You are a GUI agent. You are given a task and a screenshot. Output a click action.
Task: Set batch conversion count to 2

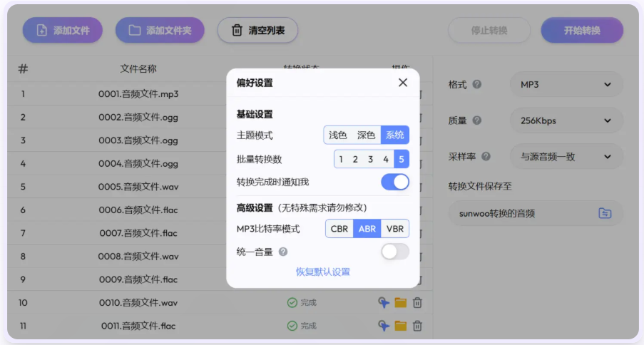(x=355, y=160)
